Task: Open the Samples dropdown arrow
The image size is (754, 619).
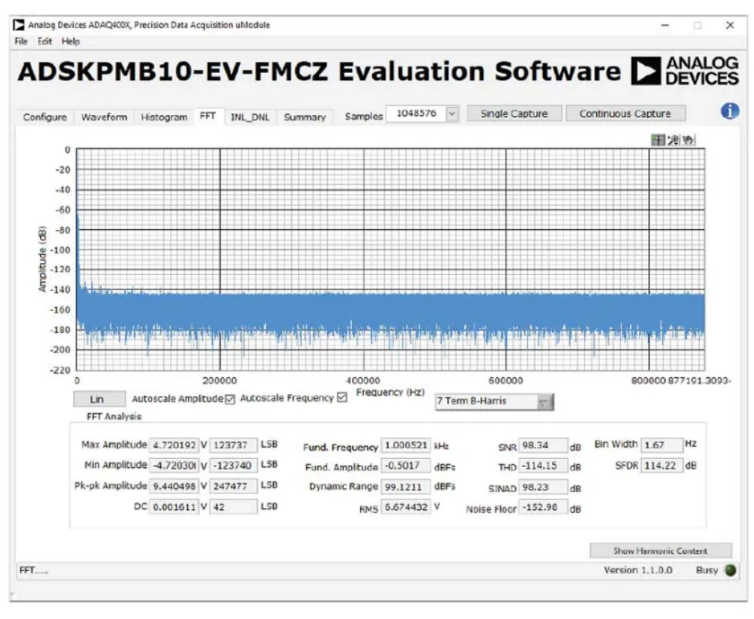Action: (x=452, y=114)
